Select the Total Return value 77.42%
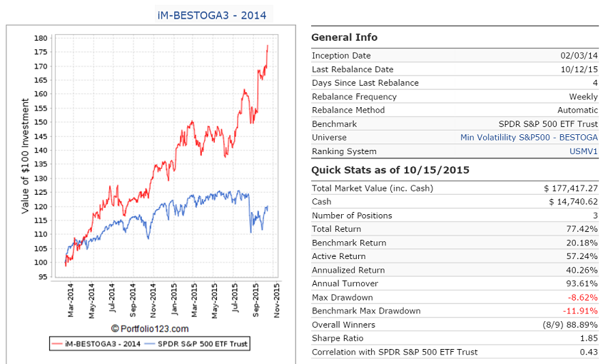The width and height of the screenshot is (608, 364). coord(582,229)
